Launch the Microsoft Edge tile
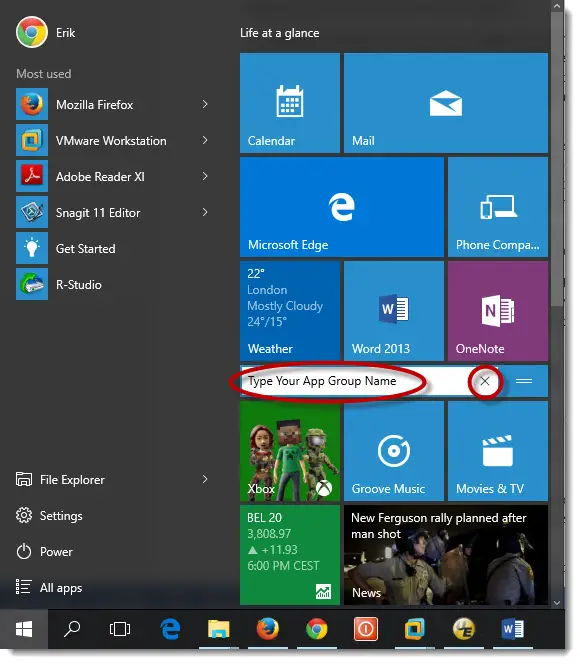 point(342,207)
